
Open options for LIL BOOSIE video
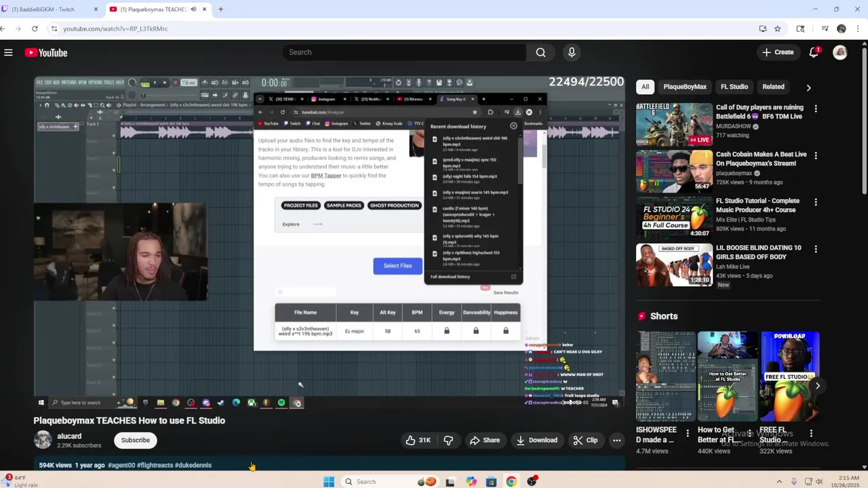(816, 249)
